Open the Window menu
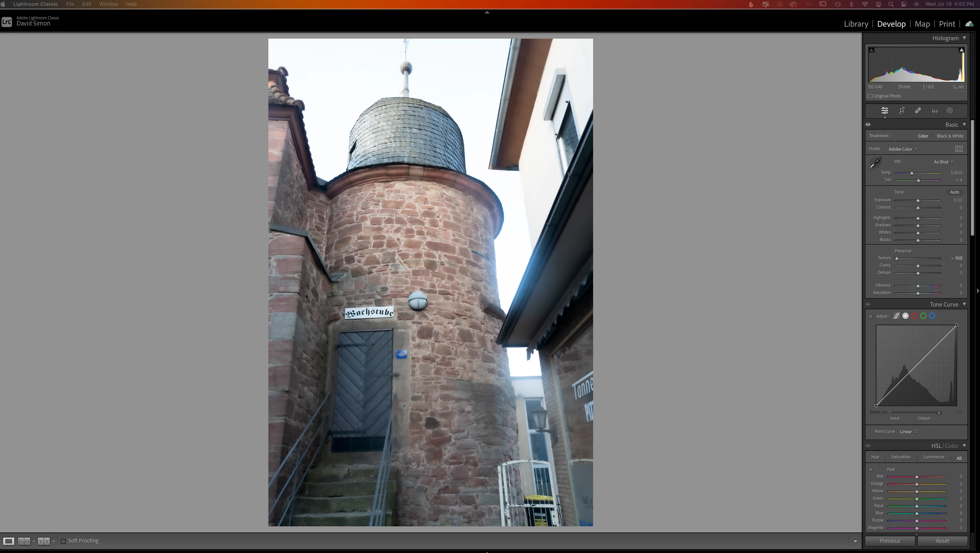This screenshot has height=553, width=980. click(108, 4)
